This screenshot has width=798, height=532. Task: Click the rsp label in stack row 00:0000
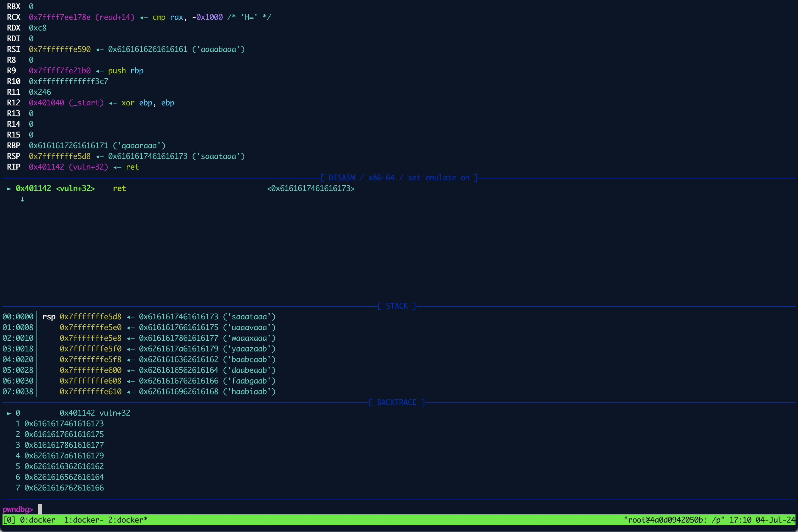[49, 316]
